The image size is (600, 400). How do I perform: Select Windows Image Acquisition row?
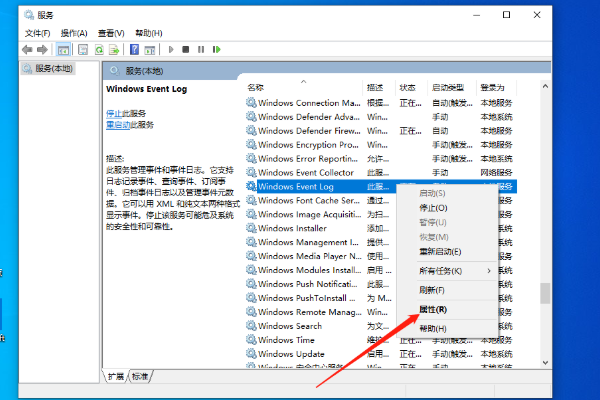click(381, 214)
